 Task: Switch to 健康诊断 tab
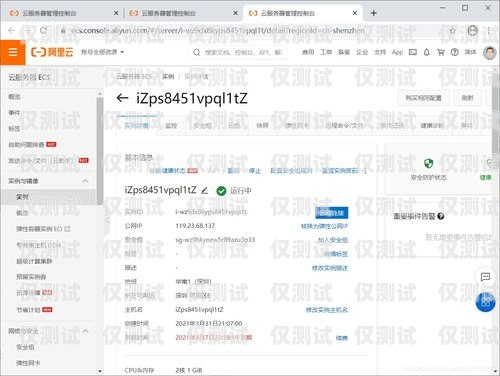432,126
